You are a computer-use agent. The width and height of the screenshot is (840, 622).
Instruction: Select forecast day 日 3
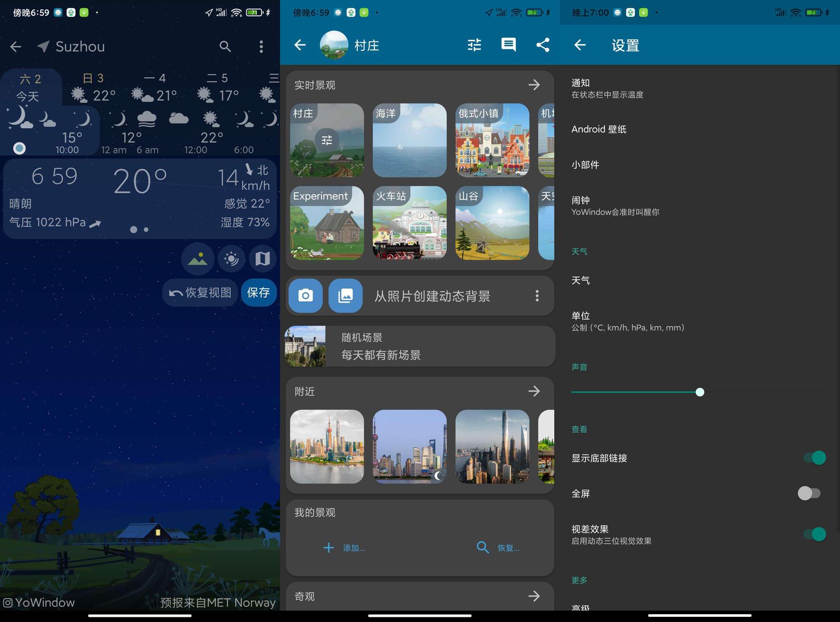click(94, 87)
